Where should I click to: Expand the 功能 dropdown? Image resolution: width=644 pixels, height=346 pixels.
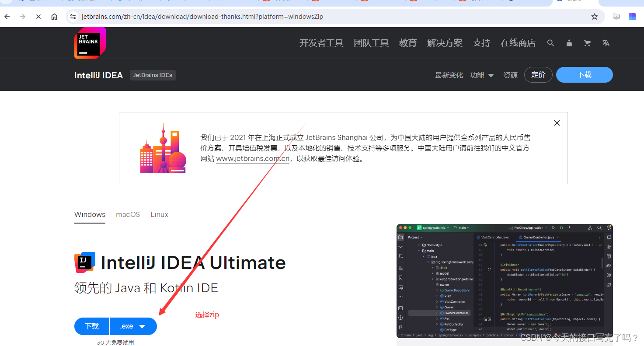click(x=482, y=75)
